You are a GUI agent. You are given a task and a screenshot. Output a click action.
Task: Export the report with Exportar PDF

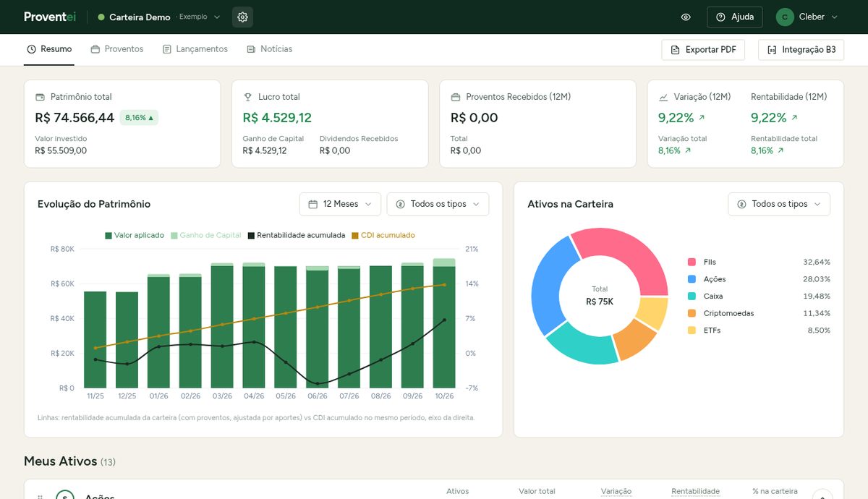703,50
